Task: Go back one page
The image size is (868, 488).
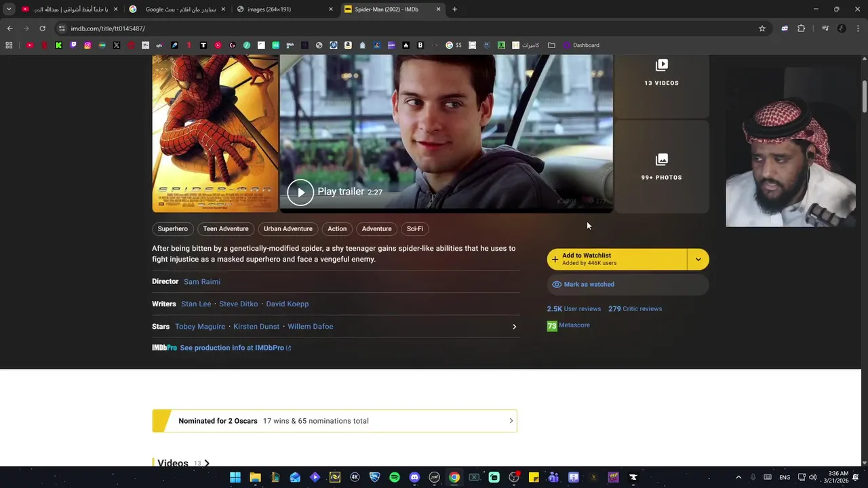Action: (x=9, y=28)
